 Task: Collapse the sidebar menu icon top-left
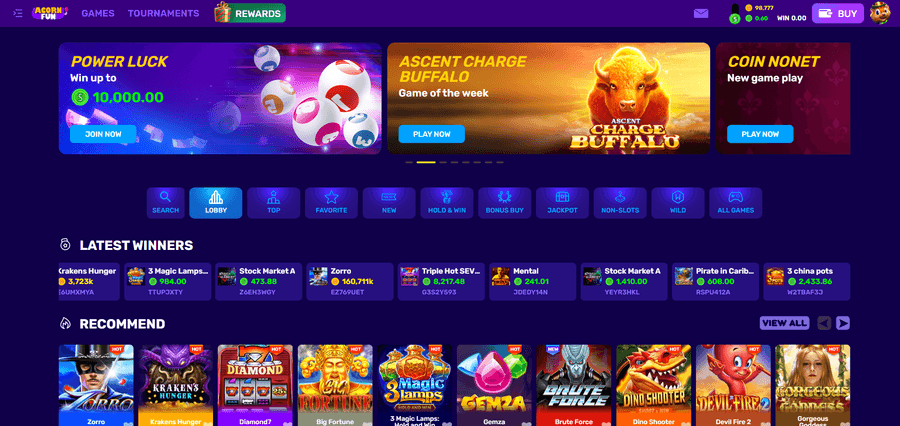click(x=18, y=13)
